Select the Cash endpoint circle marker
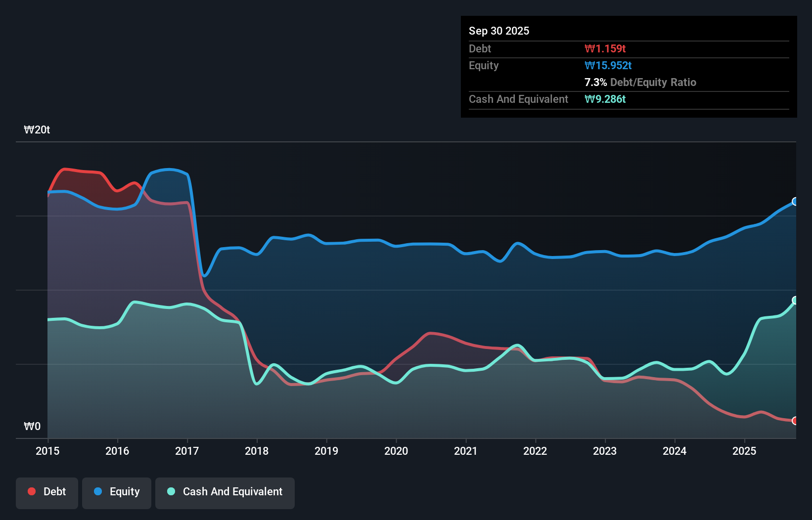The height and width of the screenshot is (520, 812). coord(795,300)
